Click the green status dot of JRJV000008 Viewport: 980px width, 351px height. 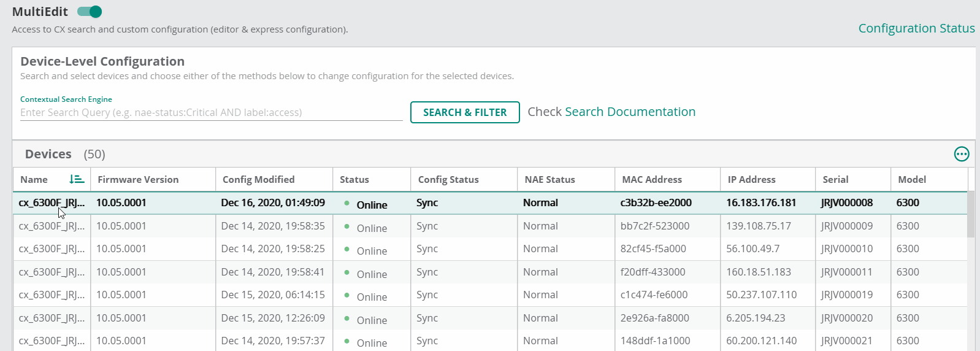347,203
